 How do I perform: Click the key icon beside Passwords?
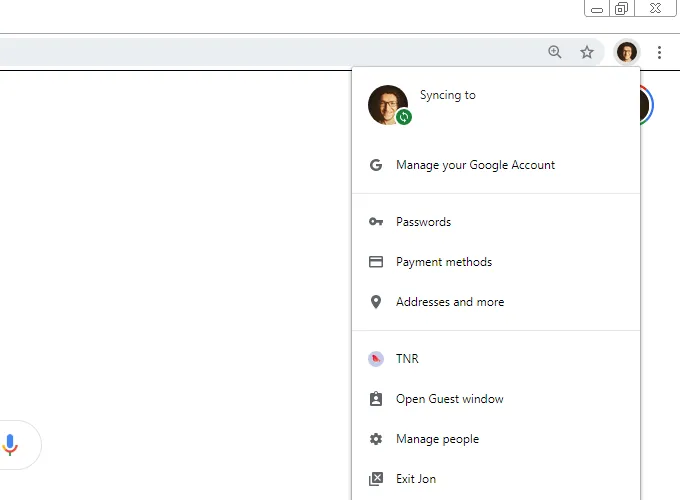click(376, 222)
